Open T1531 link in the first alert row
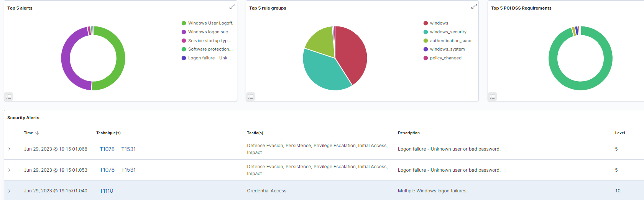Viewport: 644px width, 200px height. point(128,149)
